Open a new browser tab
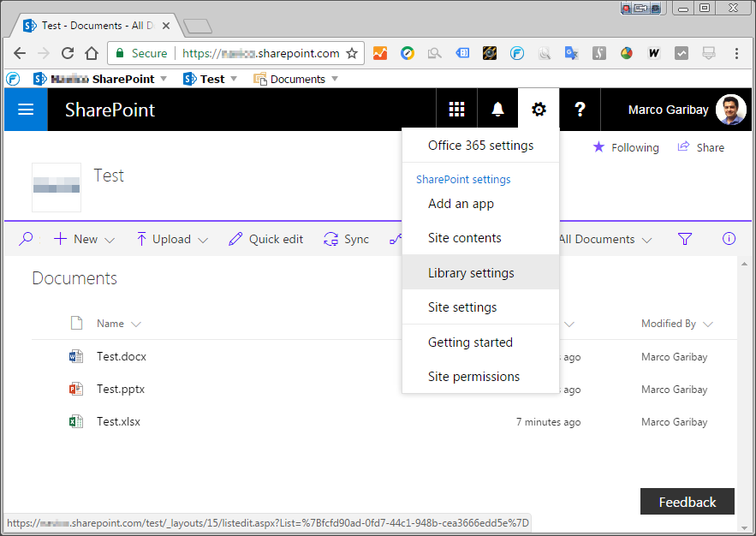756x536 pixels. (x=198, y=27)
